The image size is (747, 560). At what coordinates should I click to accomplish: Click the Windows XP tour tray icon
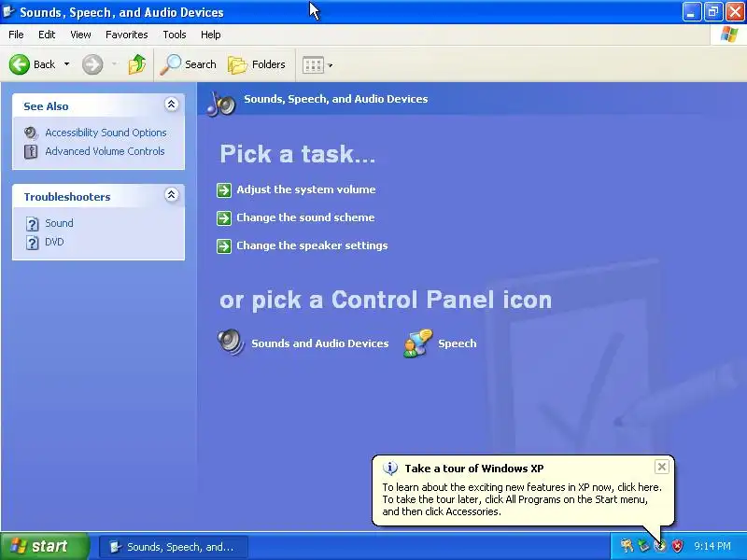point(660,546)
